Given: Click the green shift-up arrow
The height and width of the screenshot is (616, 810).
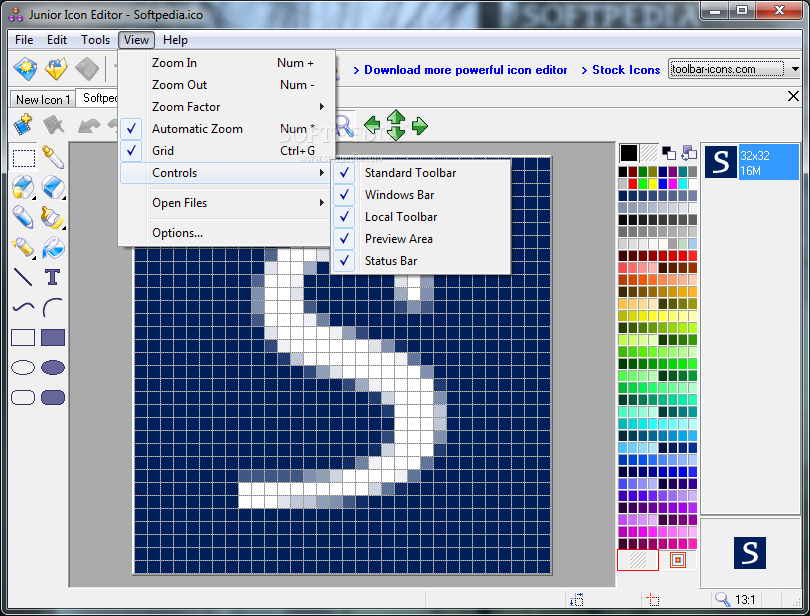Looking at the screenshot, I should point(396,117).
